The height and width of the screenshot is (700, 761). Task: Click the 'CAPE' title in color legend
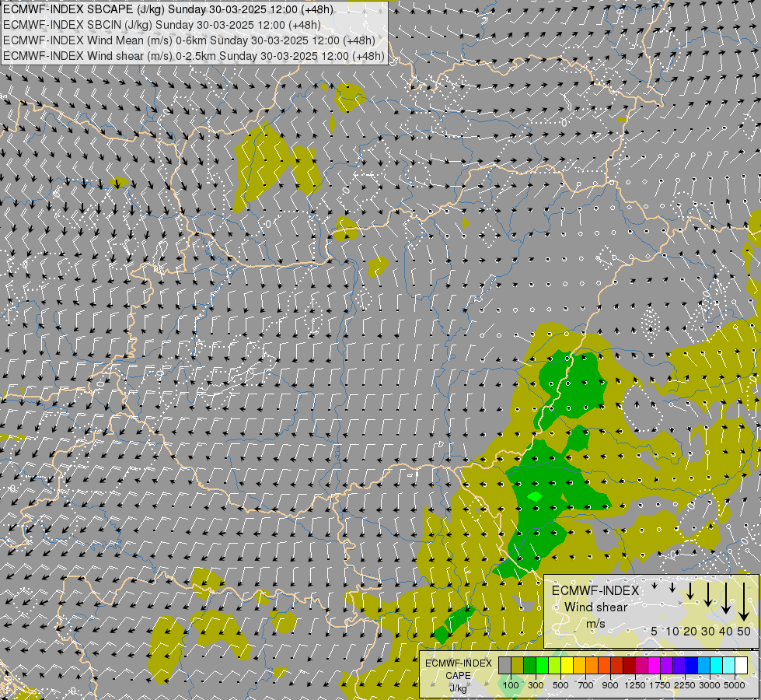(x=458, y=676)
